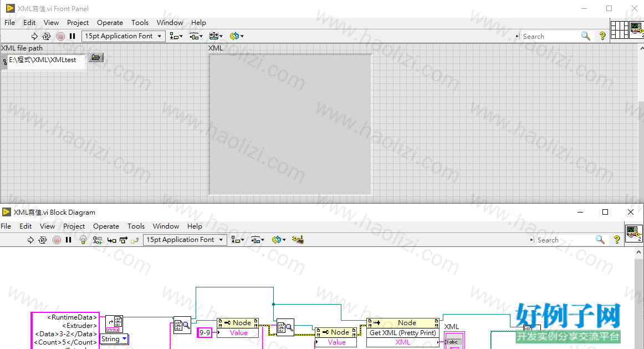Open Align Objects menu in Front Panel
This screenshot has height=349, width=644.
tap(176, 36)
